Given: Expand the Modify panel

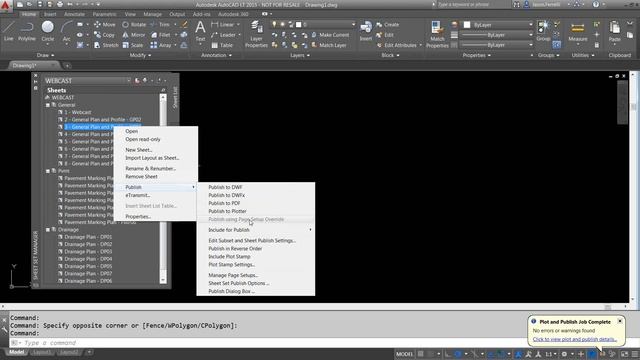Looking at the screenshot, I should point(140,55).
